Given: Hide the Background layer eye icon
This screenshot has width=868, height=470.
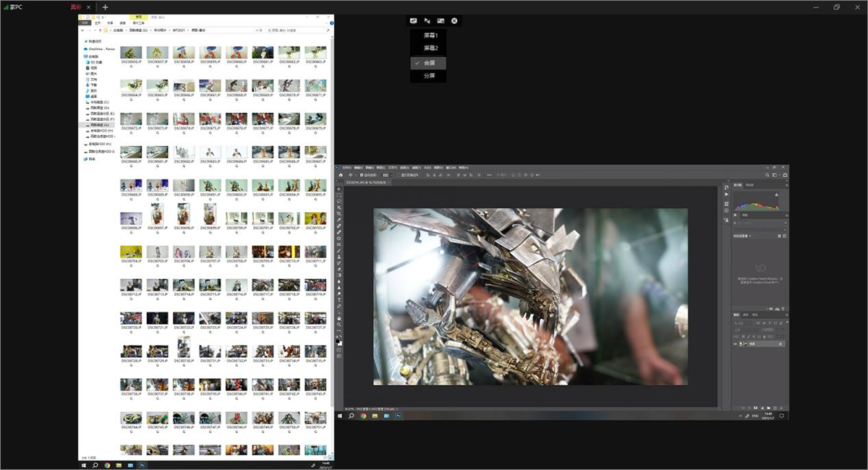Looking at the screenshot, I should point(736,344).
